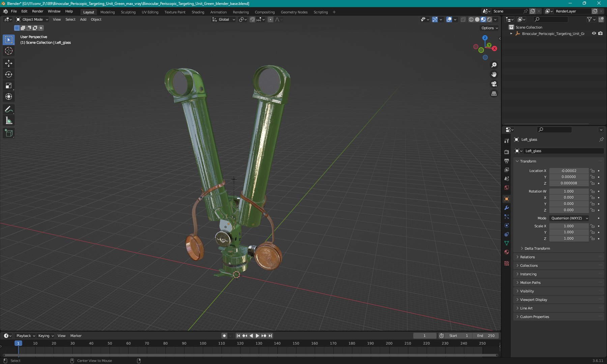Pick the Annotate tool

(x=9, y=110)
